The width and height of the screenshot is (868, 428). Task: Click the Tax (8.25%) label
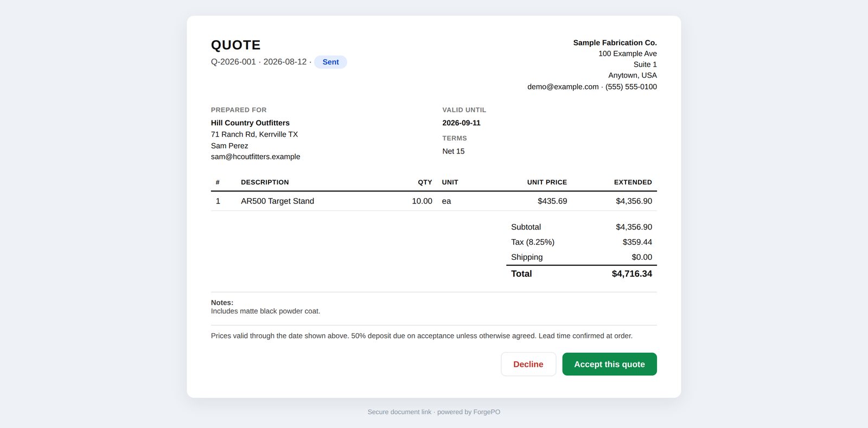pyautogui.click(x=533, y=242)
